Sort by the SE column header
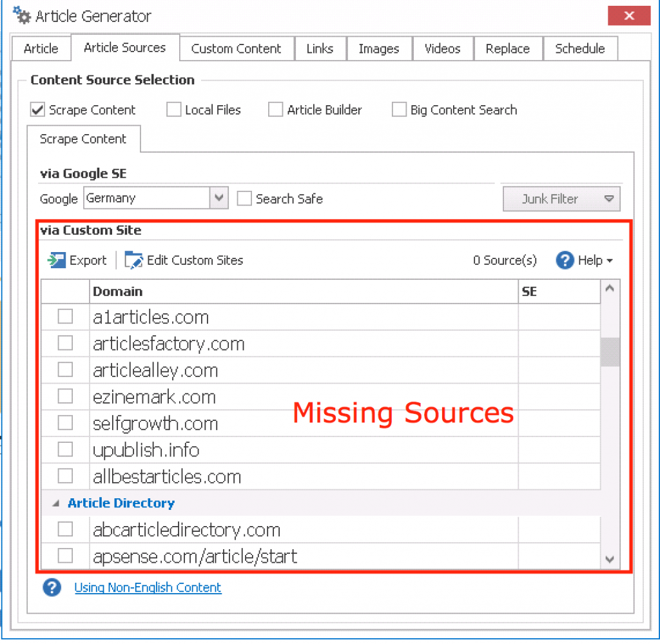The height and width of the screenshot is (644, 660). click(x=559, y=291)
